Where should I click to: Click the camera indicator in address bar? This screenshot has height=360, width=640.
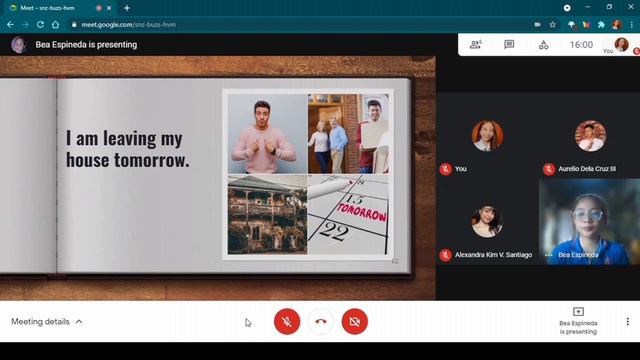point(538,24)
